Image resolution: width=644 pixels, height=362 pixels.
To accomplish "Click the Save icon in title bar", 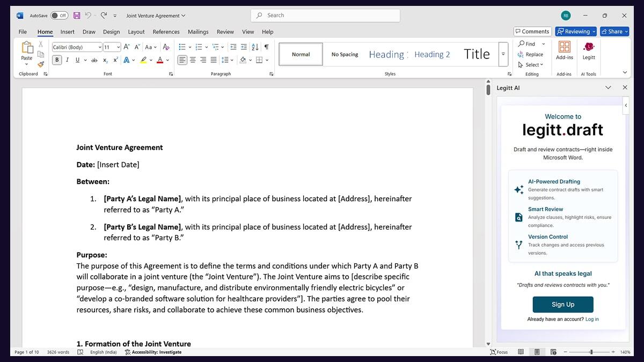I will click(77, 16).
